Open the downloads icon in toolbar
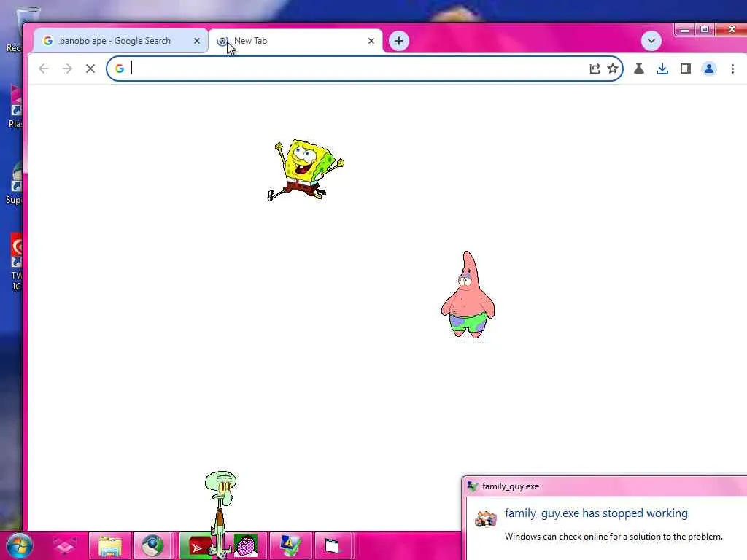Viewport: 747px width, 560px height. pos(662,69)
